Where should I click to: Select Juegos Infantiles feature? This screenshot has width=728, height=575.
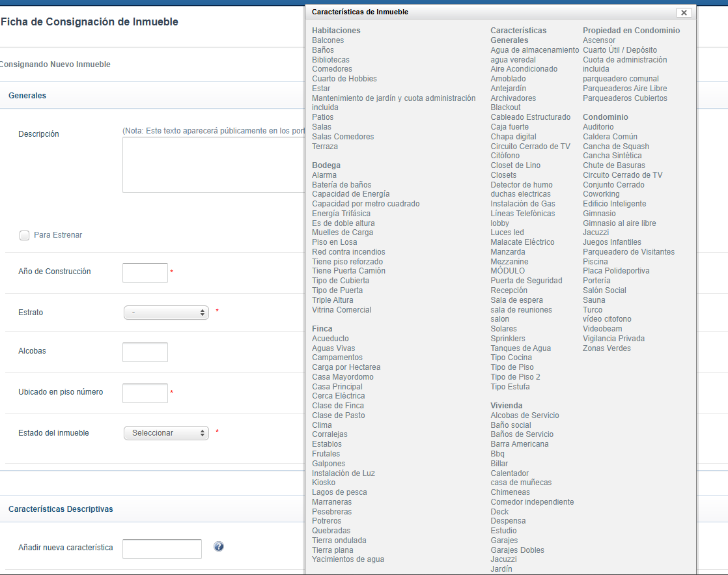pyautogui.click(x=612, y=242)
